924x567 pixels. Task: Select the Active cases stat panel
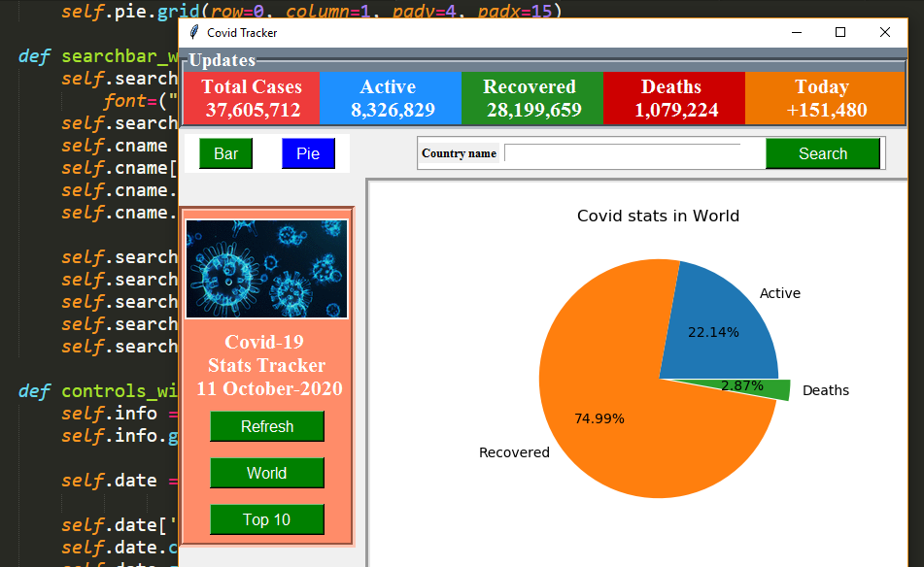(x=391, y=97)
